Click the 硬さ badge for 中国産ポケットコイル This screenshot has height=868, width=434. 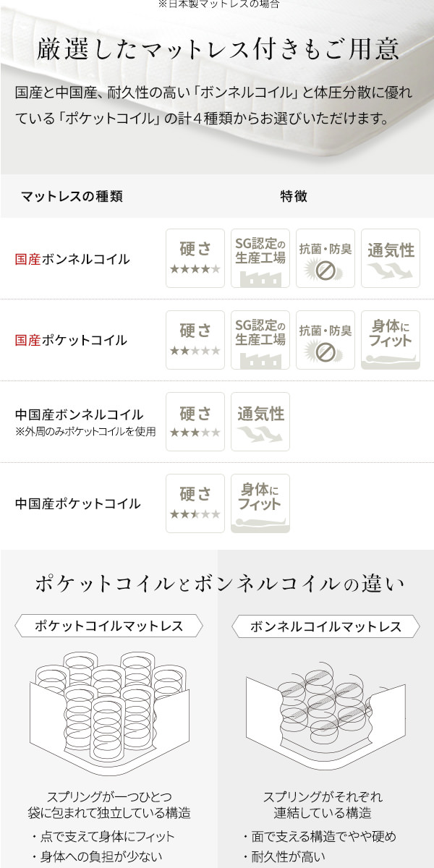point(195,503)
